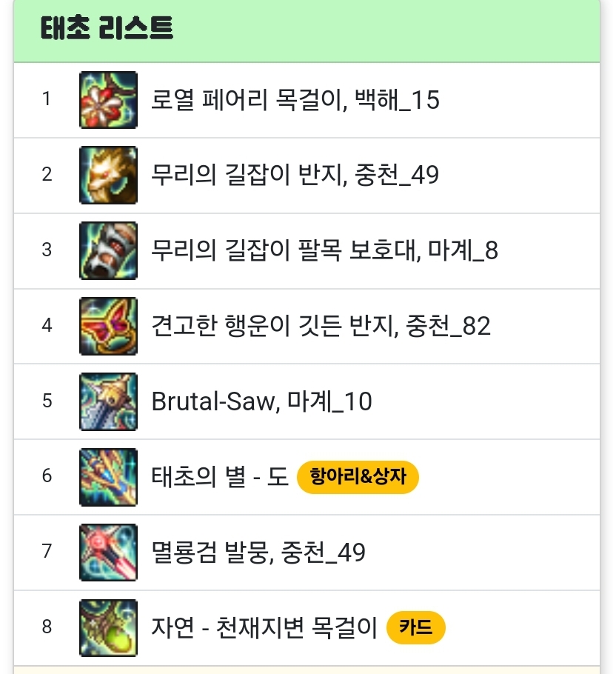Viewport: 616px width, 674px height.
Task: Open 로열 페어리 목걸이, 백해_15 entry
Action: 295,100
